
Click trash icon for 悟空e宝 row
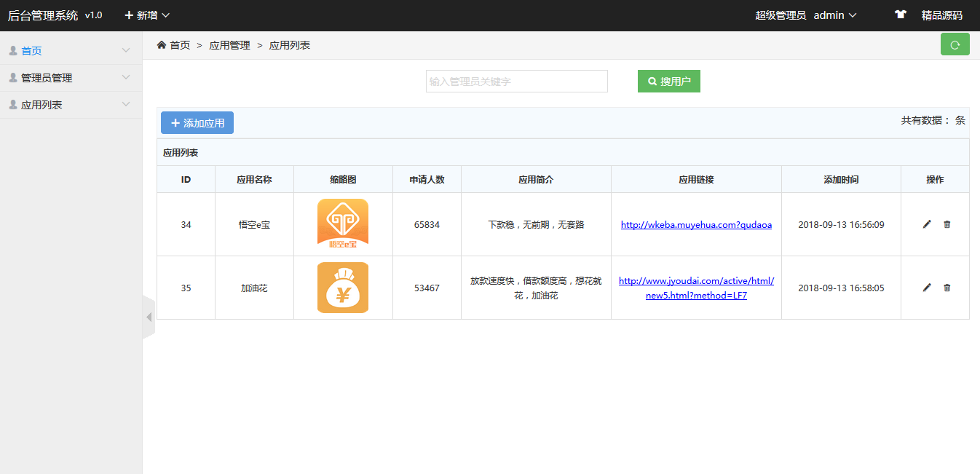(947, 224)
